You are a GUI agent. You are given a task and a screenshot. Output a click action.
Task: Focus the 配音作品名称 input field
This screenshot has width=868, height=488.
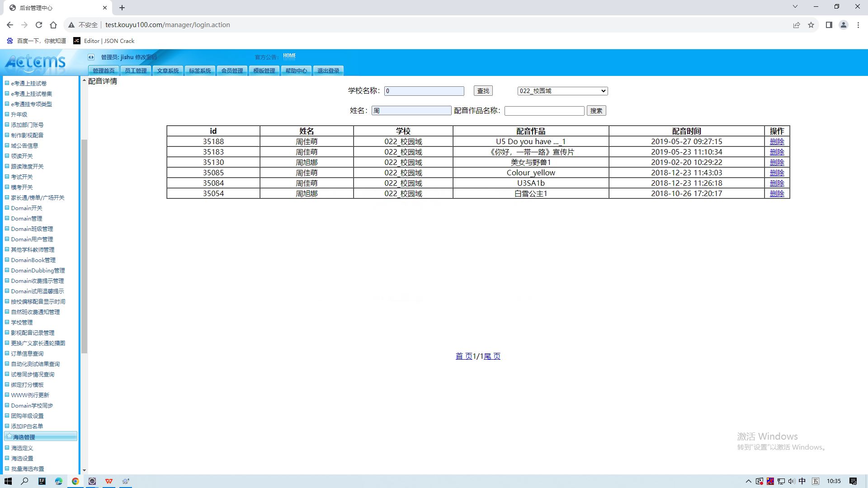[x=544, y=111]
